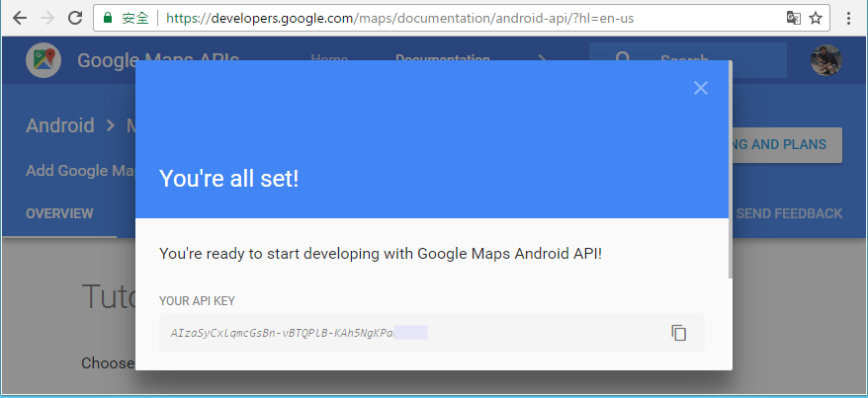
Task: Click the search magnifier icon
Action: point(623,59)
